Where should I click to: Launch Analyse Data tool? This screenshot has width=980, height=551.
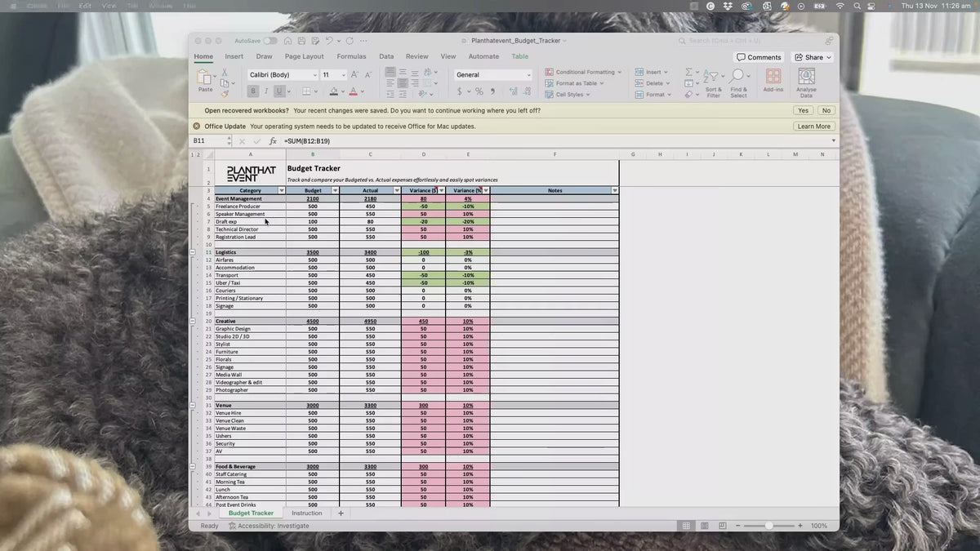(x=806, y=83)
